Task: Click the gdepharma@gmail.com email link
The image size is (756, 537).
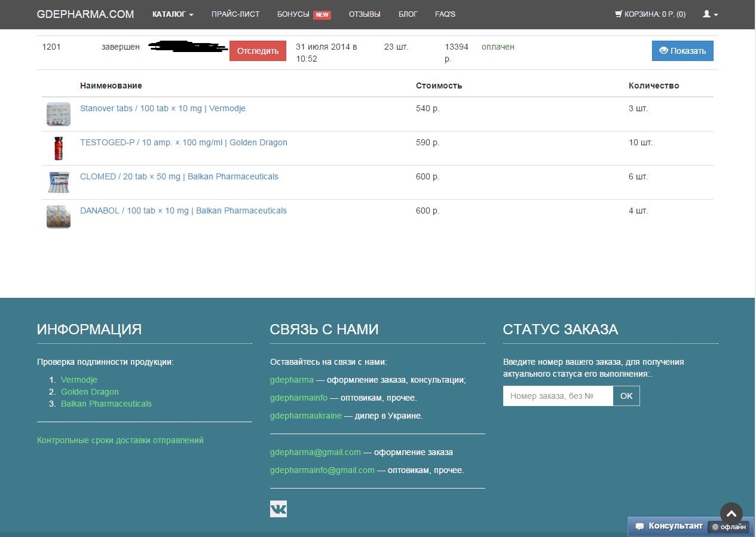Action: [316, 452]
